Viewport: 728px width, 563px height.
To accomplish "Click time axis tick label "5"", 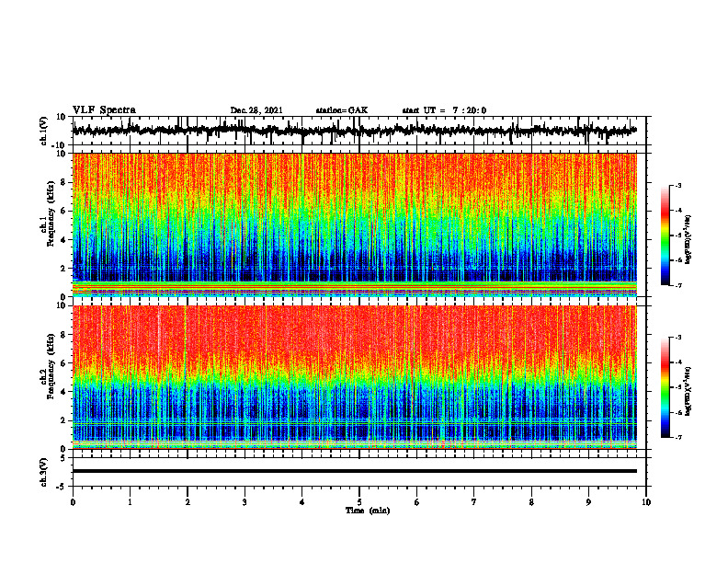I will [x=359, y=502].
